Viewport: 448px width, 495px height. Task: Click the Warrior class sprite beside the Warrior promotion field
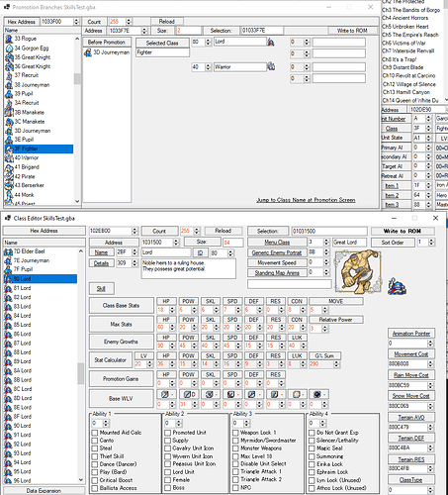(271, 66)
